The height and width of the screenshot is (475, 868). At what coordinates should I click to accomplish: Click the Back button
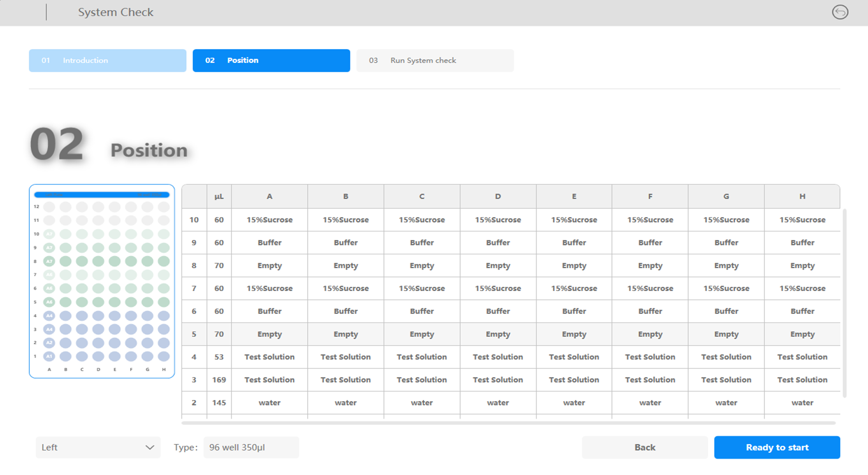pyautogui.click(x=645, y=447)
